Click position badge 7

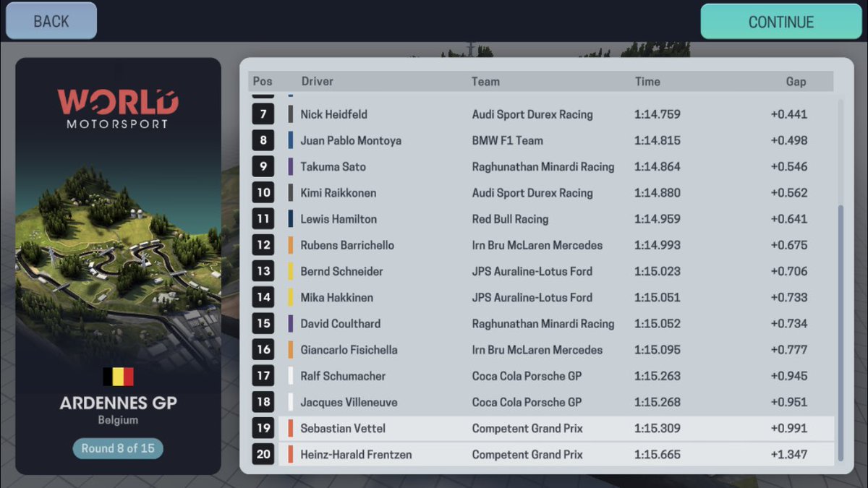pos(263,114)
